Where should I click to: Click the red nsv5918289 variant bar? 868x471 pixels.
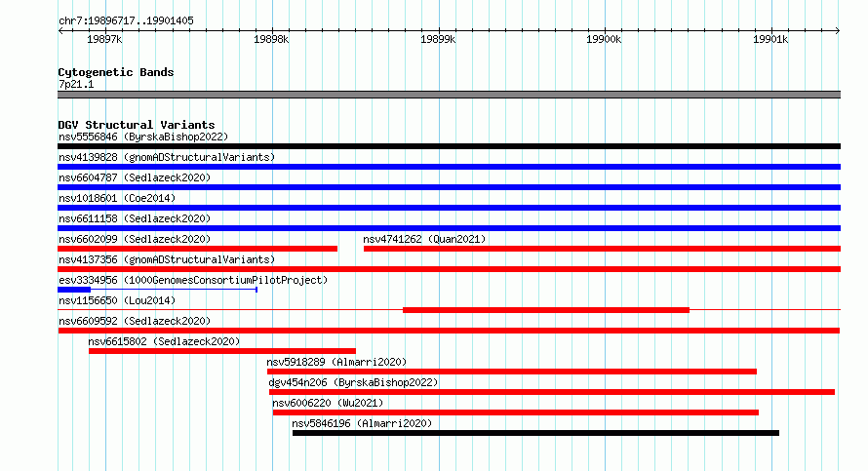point(512,372)
